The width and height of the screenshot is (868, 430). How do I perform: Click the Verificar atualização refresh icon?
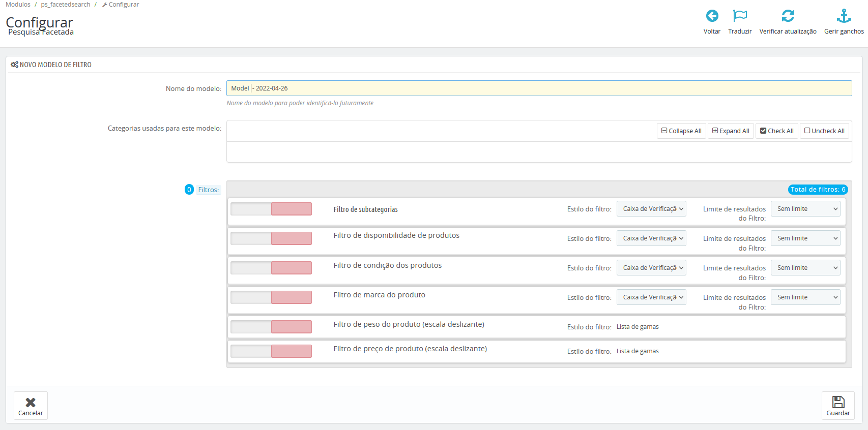point(788,16)
